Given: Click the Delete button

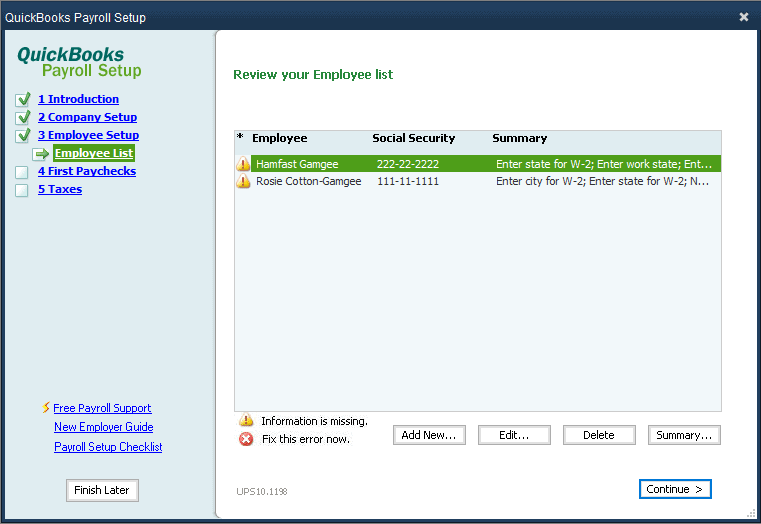Looking at the screenshot, I should coord(599,435).
